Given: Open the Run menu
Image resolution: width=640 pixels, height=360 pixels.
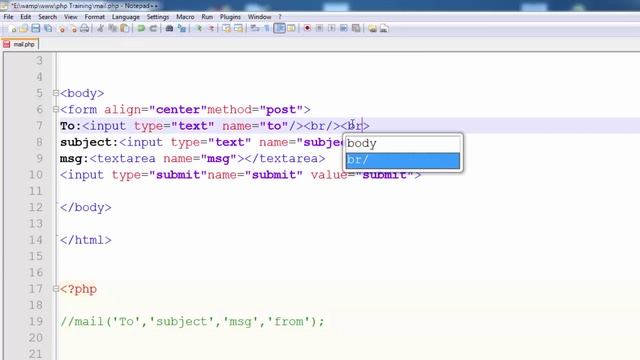Looking at the screenshot, I should click(x=207, y=17).
